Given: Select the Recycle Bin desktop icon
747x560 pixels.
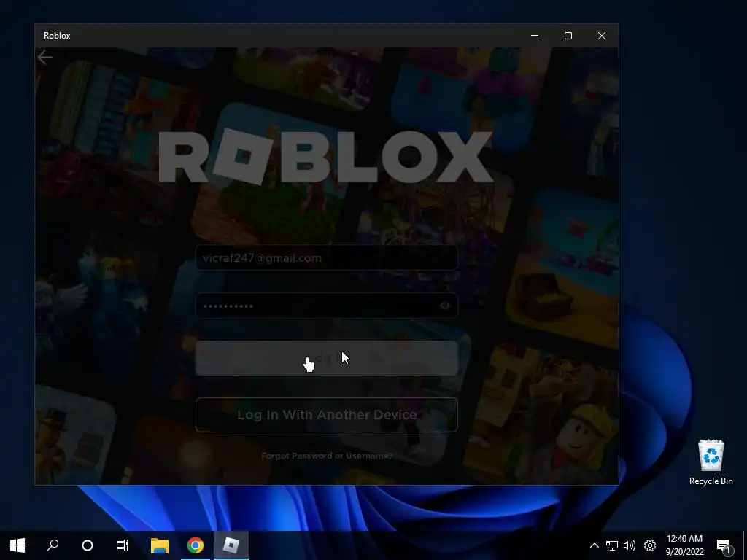Looking at the screenshot, I should [x=711, y=462].
